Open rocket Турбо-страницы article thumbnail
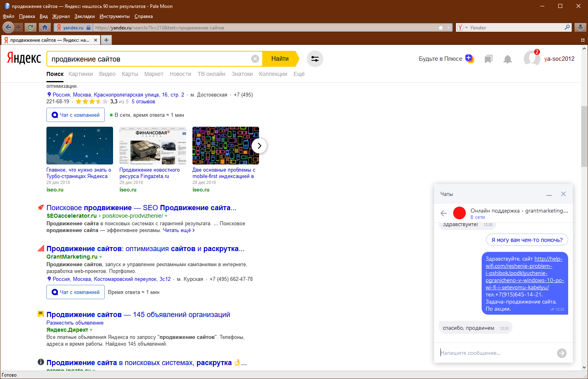The image size is (588, 379). tap(80, 145)
